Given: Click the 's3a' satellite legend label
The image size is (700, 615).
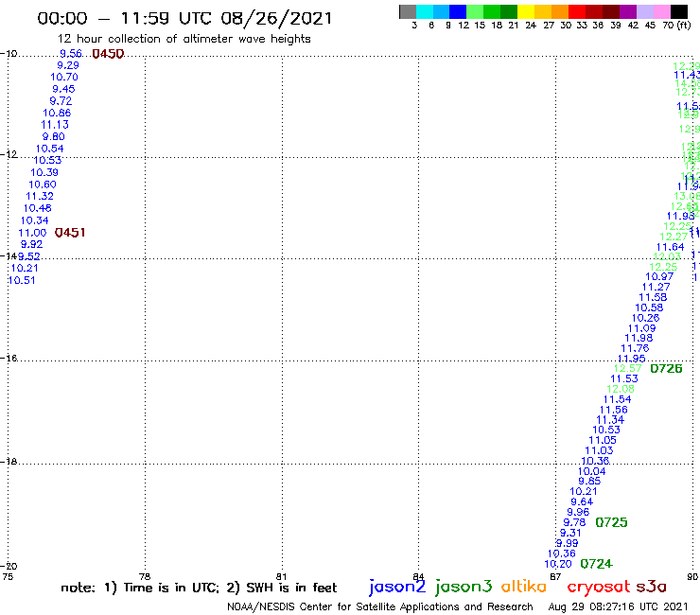Looking at the screenshot, I should pos(651,587).
